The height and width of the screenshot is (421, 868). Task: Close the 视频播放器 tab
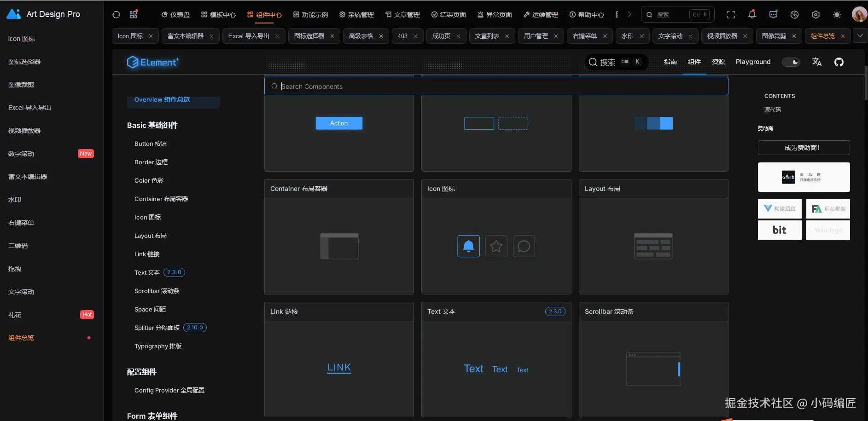745,36
